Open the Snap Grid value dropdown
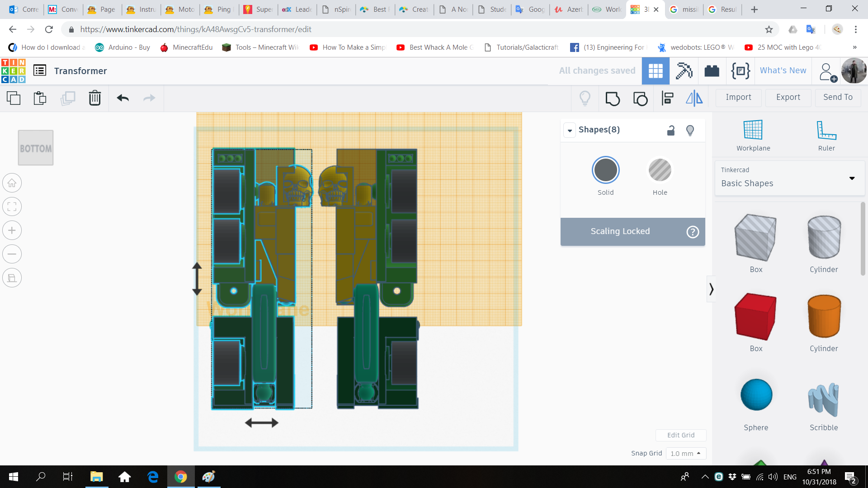The height and width of the screenshot is (488, 868). coord(686,453)
